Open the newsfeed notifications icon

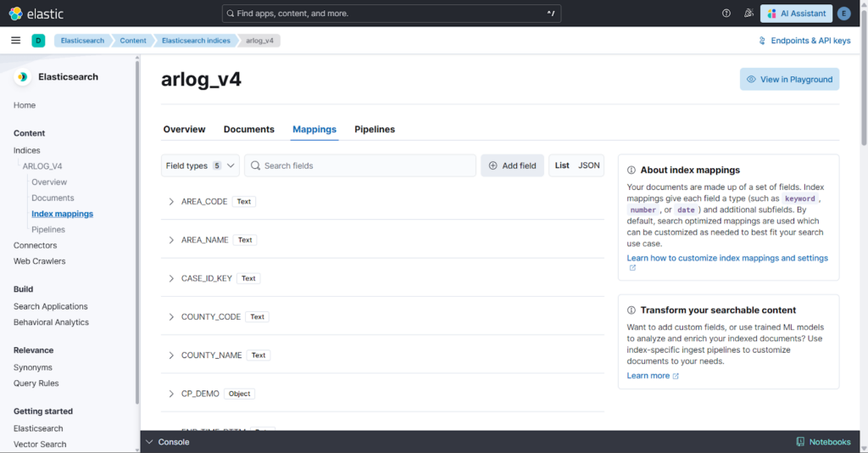[x=748, y=14]
